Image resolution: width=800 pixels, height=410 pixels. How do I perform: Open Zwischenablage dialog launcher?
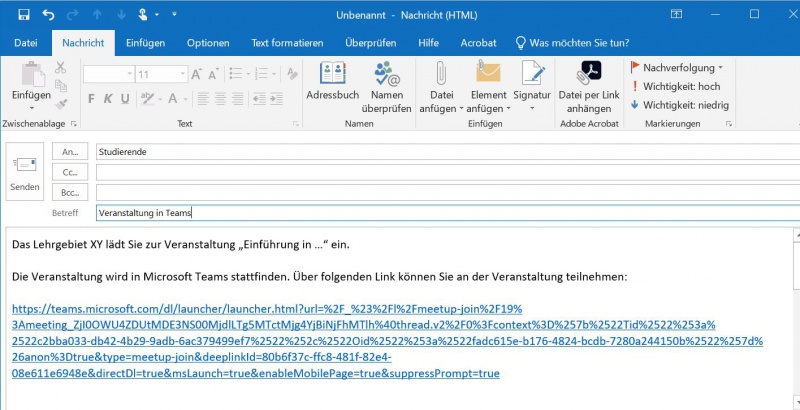pos(73,124)
